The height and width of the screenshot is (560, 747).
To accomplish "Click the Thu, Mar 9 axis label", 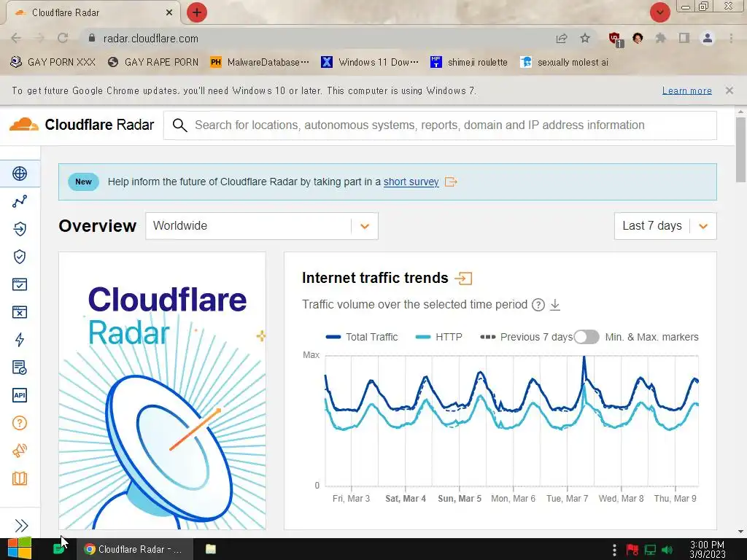I will pyautogui.click(x=675, y=499).
